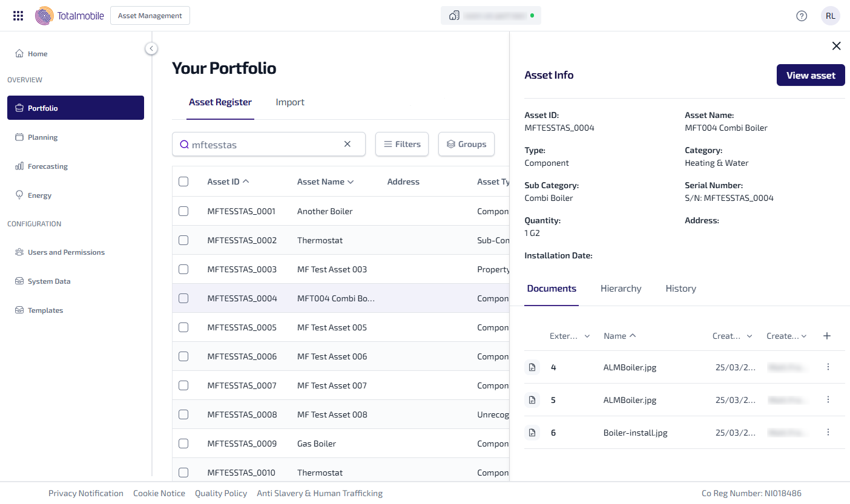Open the Groups button
850x504 pixels.
click(x=466, y=144)
